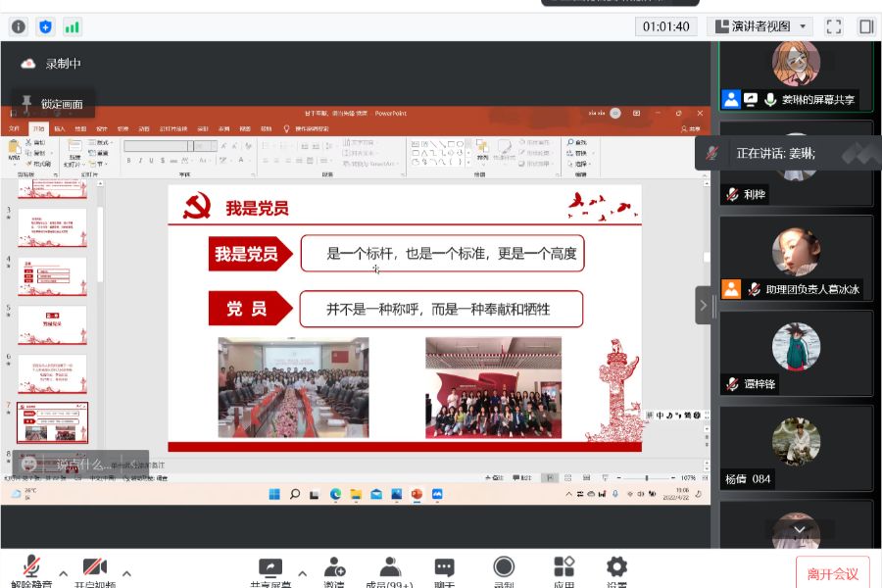
Task: Toggle 解除静音 to unmute microphone
Action: click(29, 568)
